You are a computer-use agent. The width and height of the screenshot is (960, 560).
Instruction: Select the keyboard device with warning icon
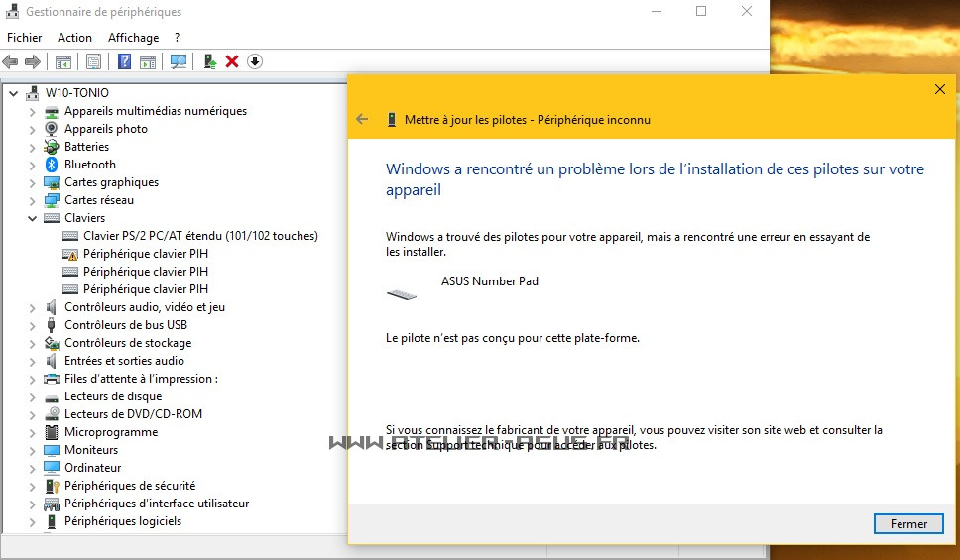point(145,254)
